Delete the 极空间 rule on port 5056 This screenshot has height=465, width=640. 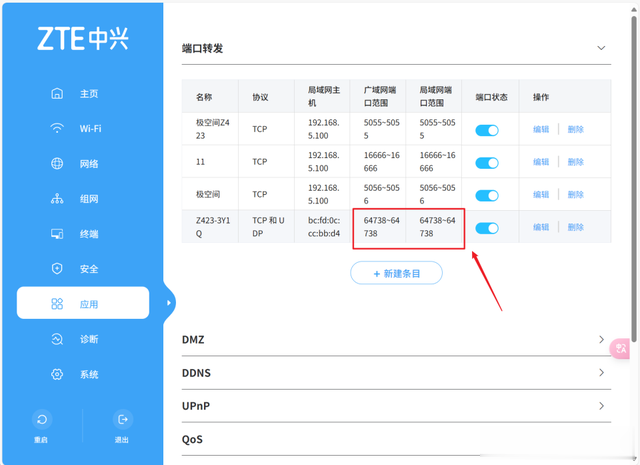[x=576, y=195]
